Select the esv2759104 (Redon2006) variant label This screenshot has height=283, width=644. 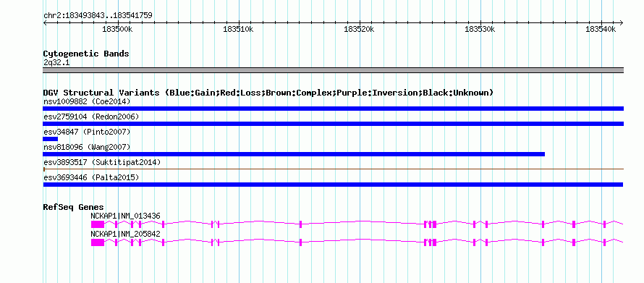(x=91, y=117)
